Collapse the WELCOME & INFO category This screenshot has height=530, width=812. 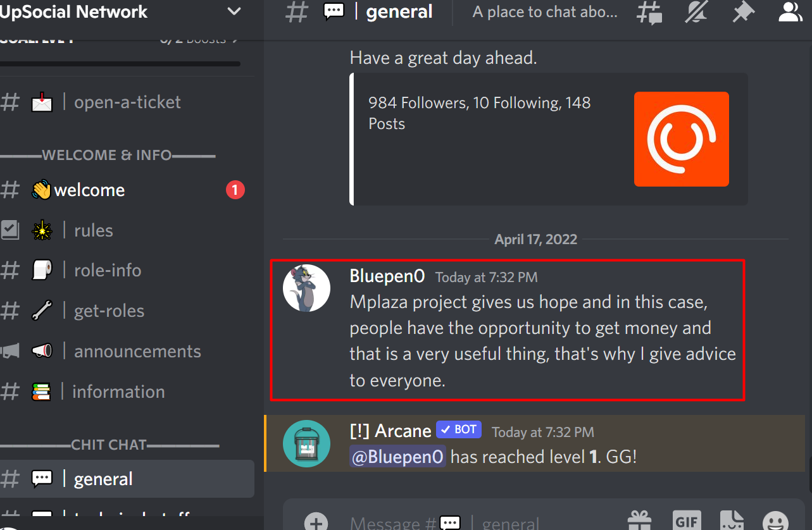(x=107, y=155)
